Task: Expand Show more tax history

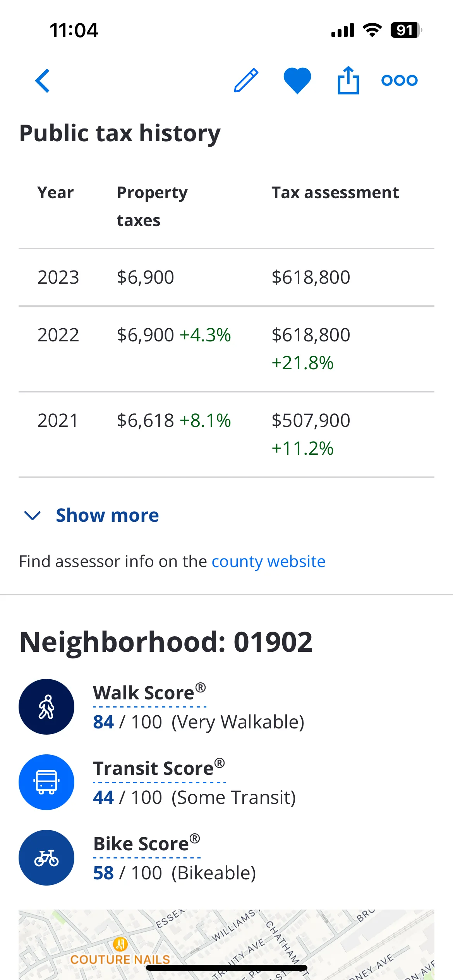Action: (x=107, y=515)
